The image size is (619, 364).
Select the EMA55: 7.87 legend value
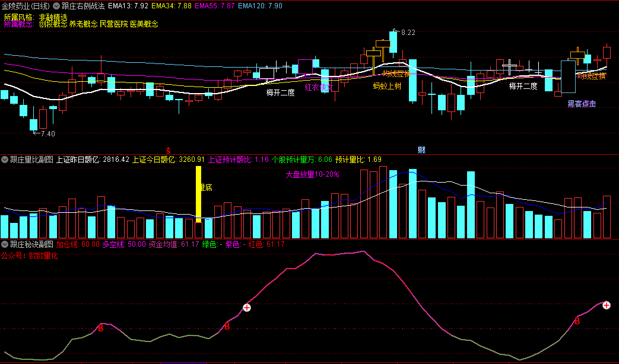(x=215, y=6)
